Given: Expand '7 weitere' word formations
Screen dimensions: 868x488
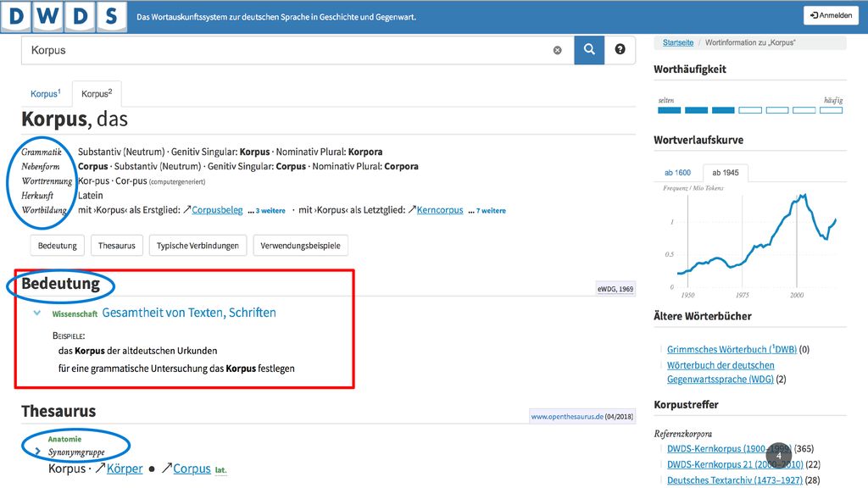Looking at the screenshot, I should [x=491, y=211].
